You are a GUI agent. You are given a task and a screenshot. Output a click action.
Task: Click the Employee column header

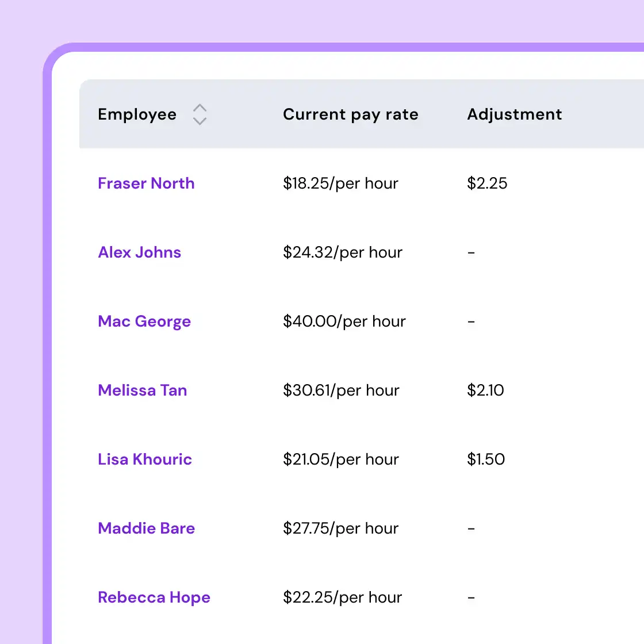pyautogui.click(x=137, y=114)
